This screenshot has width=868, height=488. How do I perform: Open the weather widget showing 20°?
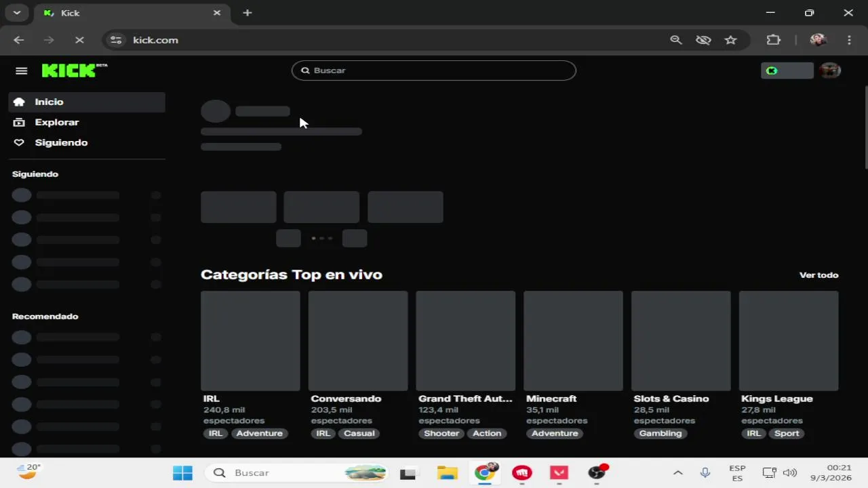click(28, 472)
